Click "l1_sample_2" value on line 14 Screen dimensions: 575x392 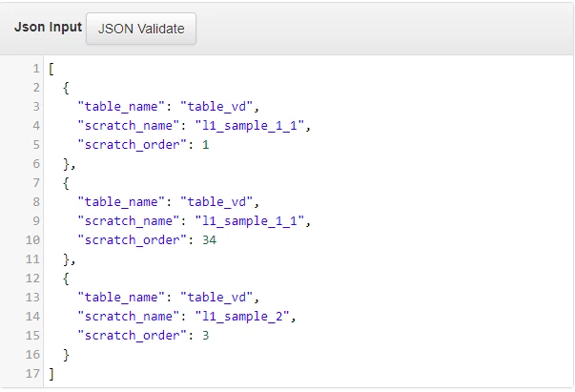[242, 317]
